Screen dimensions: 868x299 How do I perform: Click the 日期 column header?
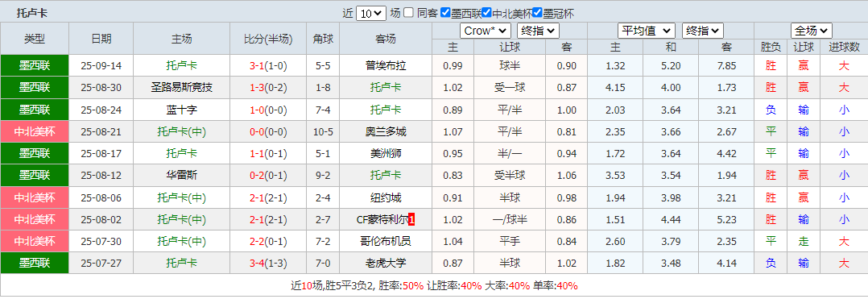(x=101, y=39)
